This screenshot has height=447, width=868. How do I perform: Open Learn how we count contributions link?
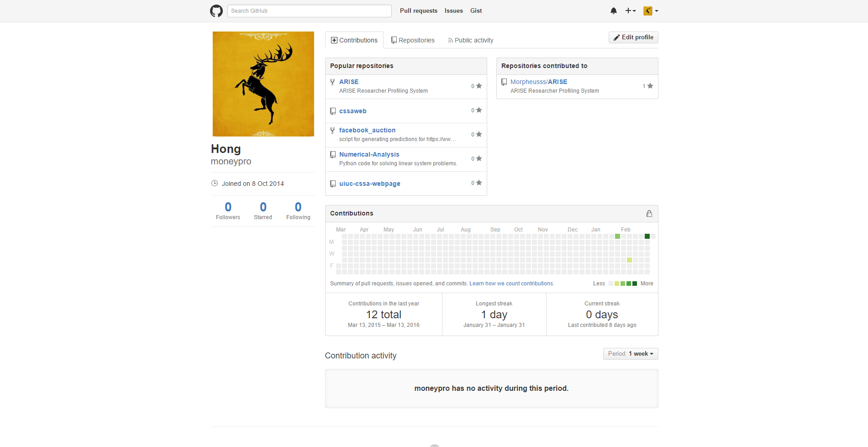pyautogui.click(x=511, y=284)
